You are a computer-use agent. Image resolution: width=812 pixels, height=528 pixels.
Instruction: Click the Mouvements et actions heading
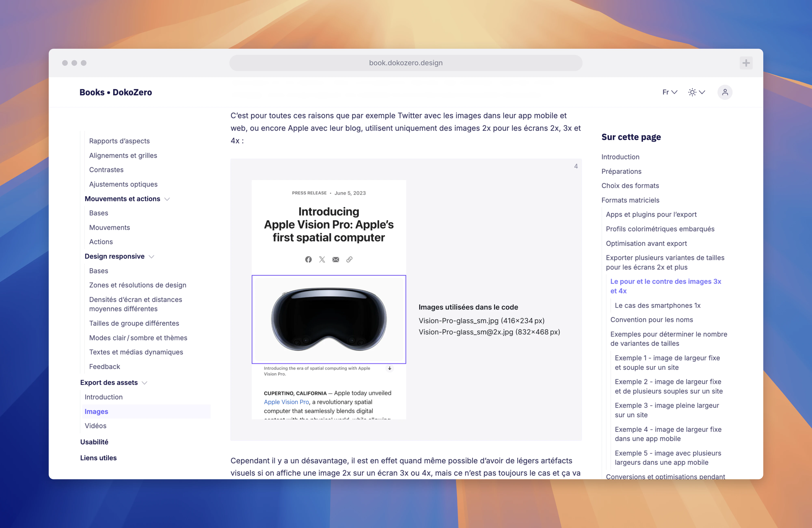122,199
